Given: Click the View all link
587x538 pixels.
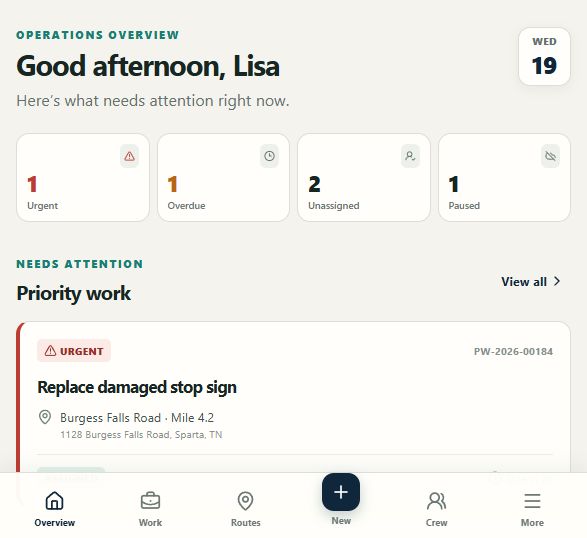Looking at the screenshot, I should coord(531,282).
